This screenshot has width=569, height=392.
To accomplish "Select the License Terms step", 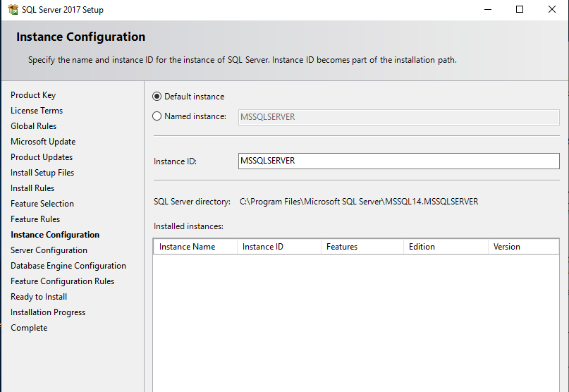I will point(37,111).
